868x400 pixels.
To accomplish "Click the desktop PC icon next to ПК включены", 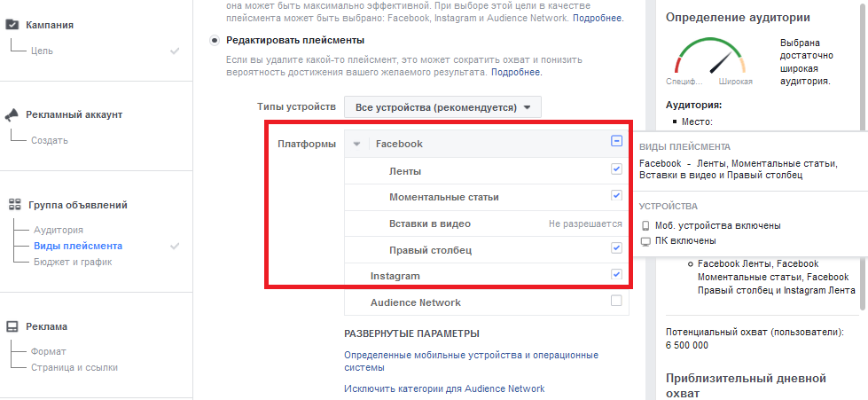I will pos(645,241).
